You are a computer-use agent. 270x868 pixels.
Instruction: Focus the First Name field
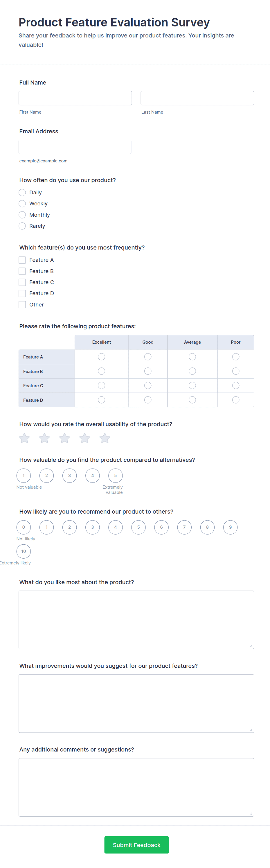[x=75, y=98]
